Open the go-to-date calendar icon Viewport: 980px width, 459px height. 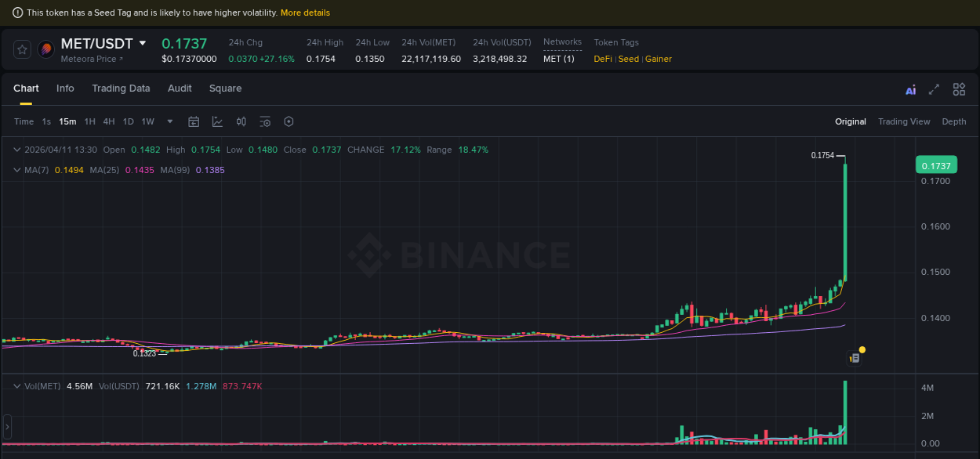(194, 121)
